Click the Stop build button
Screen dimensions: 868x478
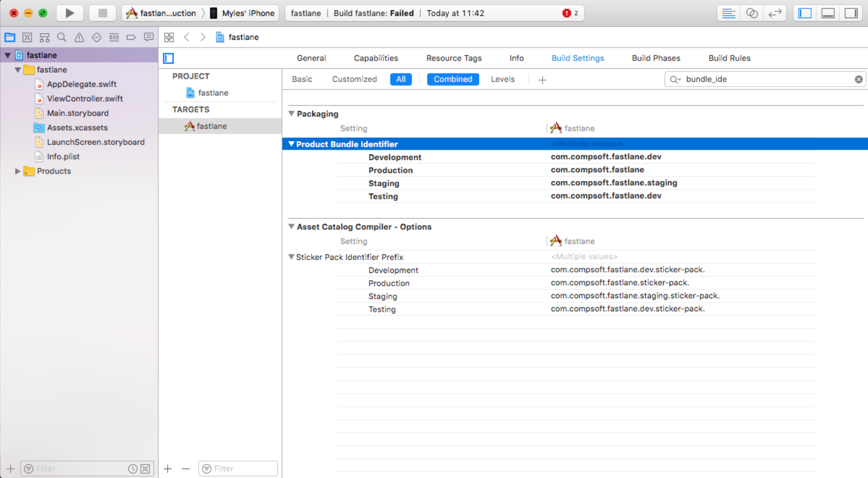[x=102, y=13]
